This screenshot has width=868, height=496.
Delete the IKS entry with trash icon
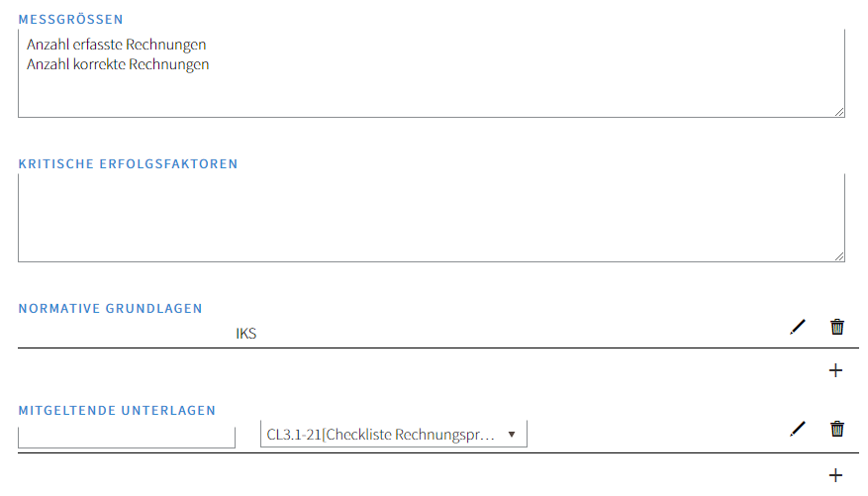click(837, 327)
